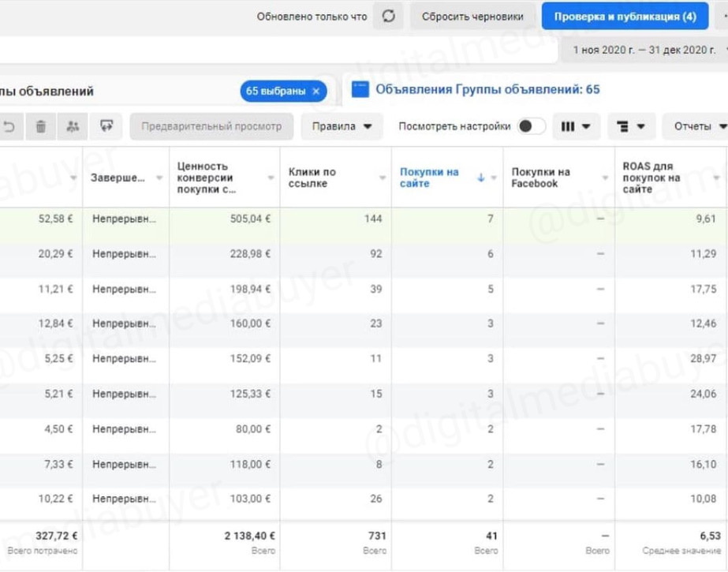Image resolution: width=728 pixels, height=572 pixels.
Task: Open Покупки на Facebook column menu
Action: tap(605, 178)
